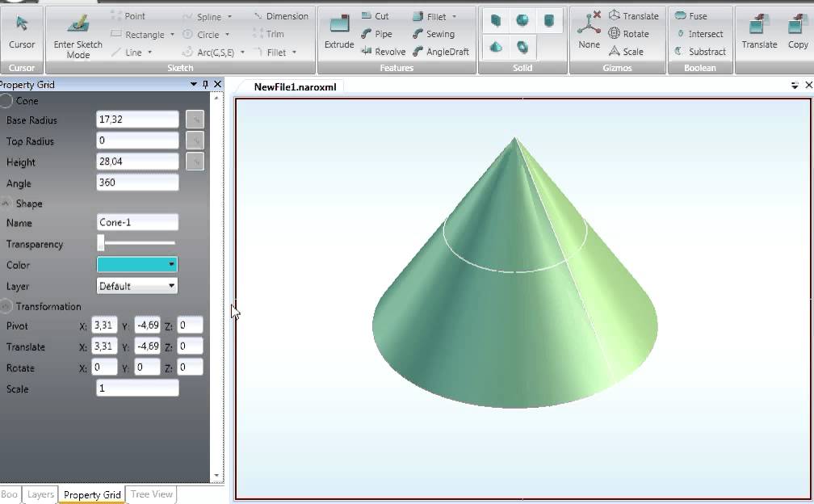Viewport: 814px width, 504px height.
Task: Select the Features Fillet tool
Action: (x=430, y=17)
